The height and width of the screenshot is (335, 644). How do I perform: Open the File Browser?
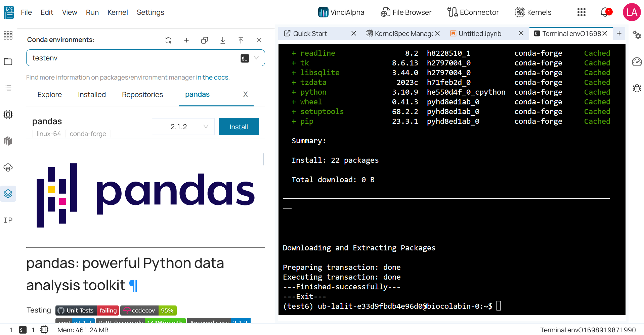click(406, 12)
